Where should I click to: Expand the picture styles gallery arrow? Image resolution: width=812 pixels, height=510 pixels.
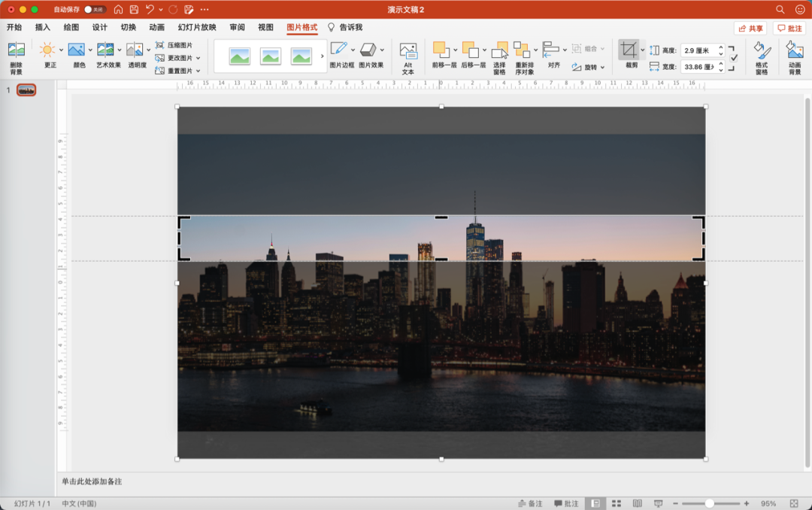click(322, 56)
